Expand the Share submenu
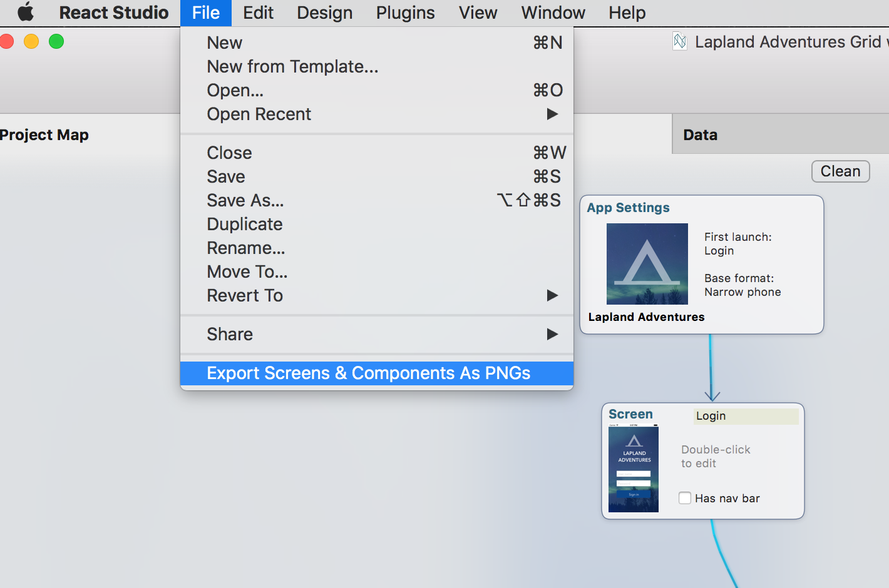 pos(377,334)
